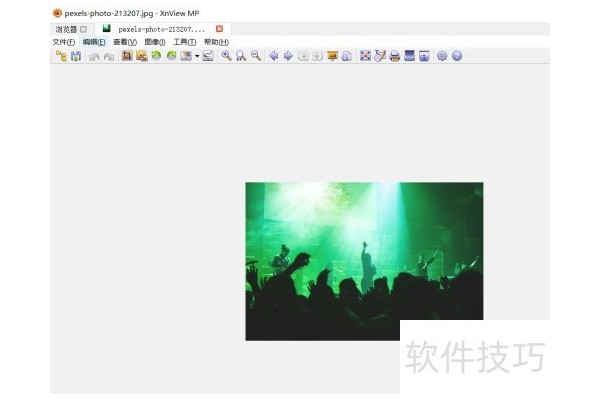
Task: Open the file browser toolbar icon
Action: click(61, 56)
